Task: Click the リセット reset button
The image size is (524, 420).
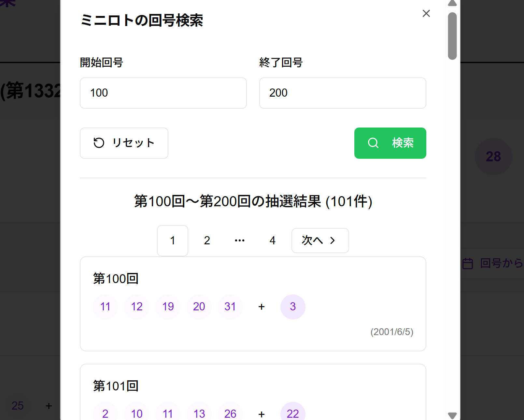Action: point(124,143)
